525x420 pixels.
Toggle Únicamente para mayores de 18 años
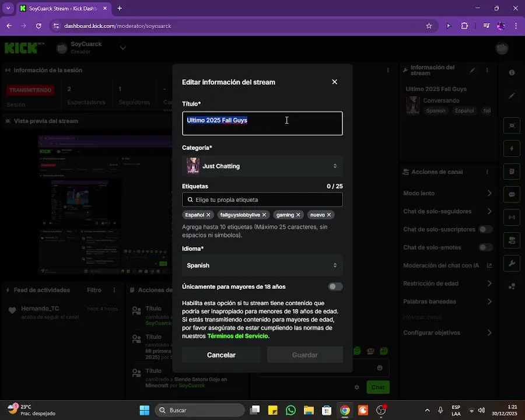tap(335, 286)
